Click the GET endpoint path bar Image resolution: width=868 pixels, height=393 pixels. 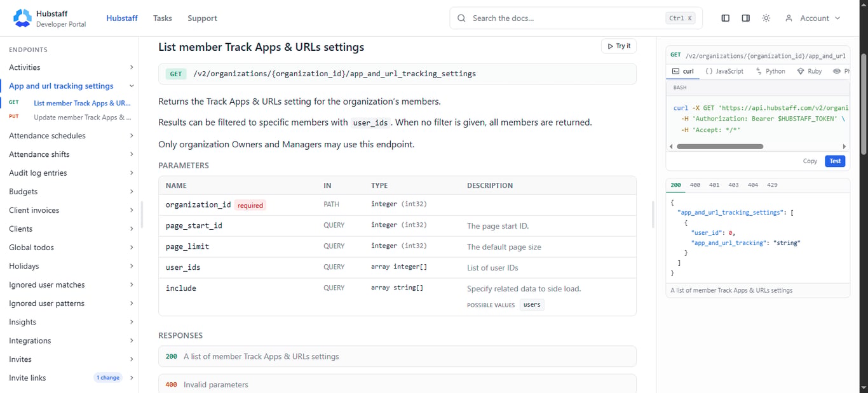[x=397, y=74]
